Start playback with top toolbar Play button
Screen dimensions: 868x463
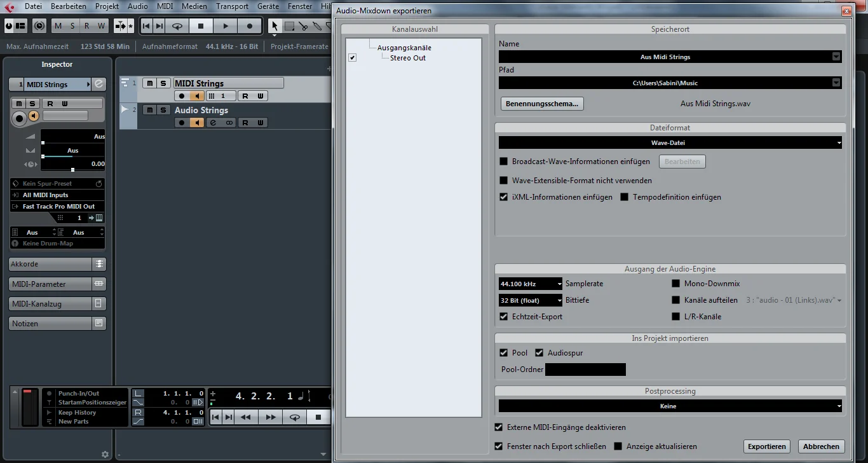click(x=225, y=26)
